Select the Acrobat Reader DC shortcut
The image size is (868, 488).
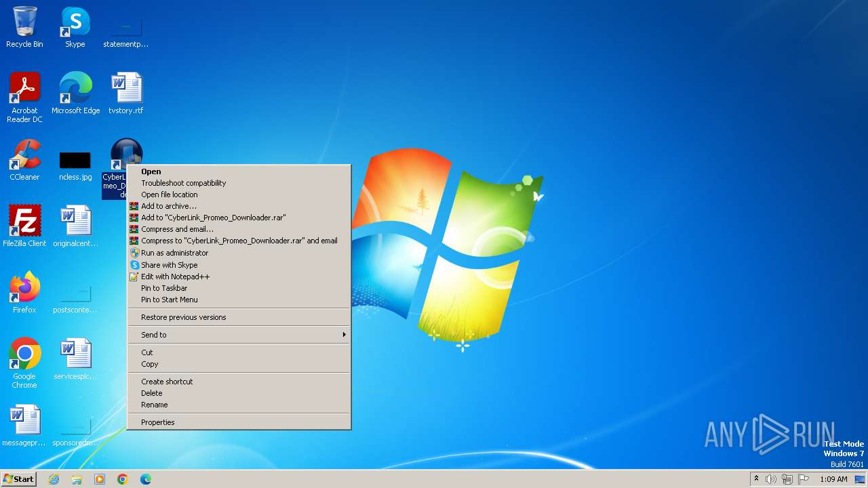(x=24, y=98)
